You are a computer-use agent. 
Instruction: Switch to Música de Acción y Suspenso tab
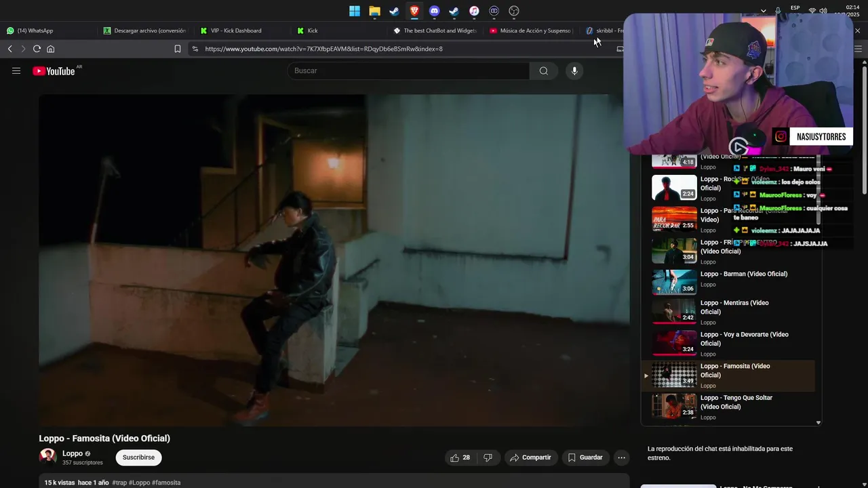click(532, 30)
